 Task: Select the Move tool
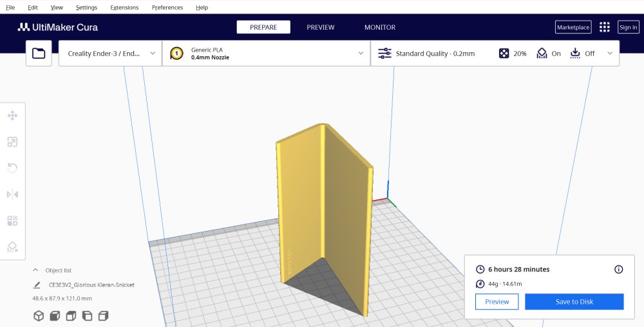[x=12, y=115]
